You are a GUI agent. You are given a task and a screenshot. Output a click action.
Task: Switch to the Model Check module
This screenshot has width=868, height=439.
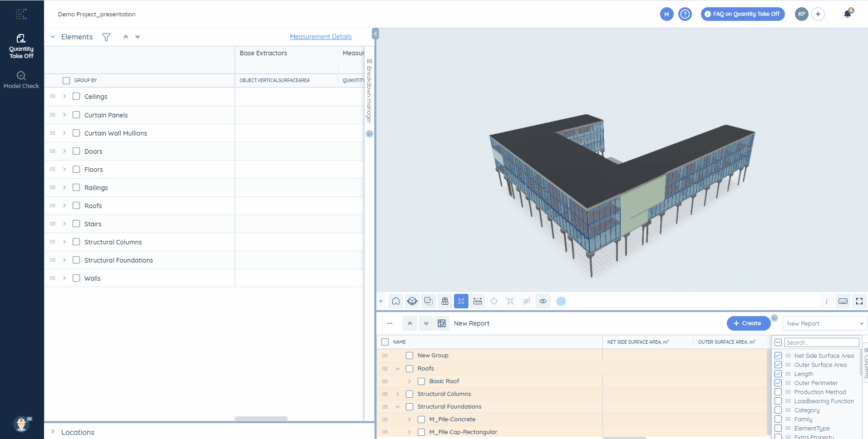point(21,80)
